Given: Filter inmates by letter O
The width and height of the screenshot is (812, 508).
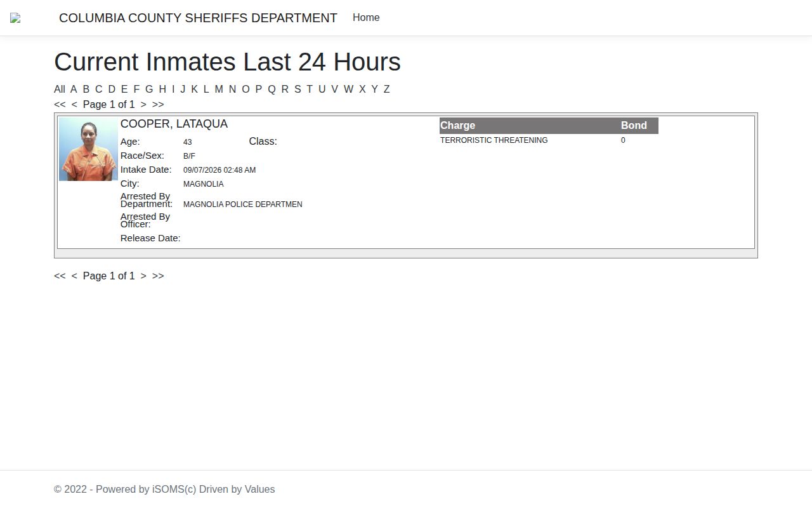Looking at the screenshot, I should [x=246, y=90].
